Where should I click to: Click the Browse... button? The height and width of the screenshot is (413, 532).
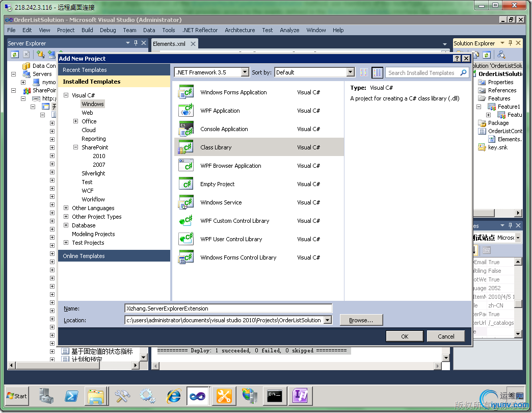click(x=361, y=320)
